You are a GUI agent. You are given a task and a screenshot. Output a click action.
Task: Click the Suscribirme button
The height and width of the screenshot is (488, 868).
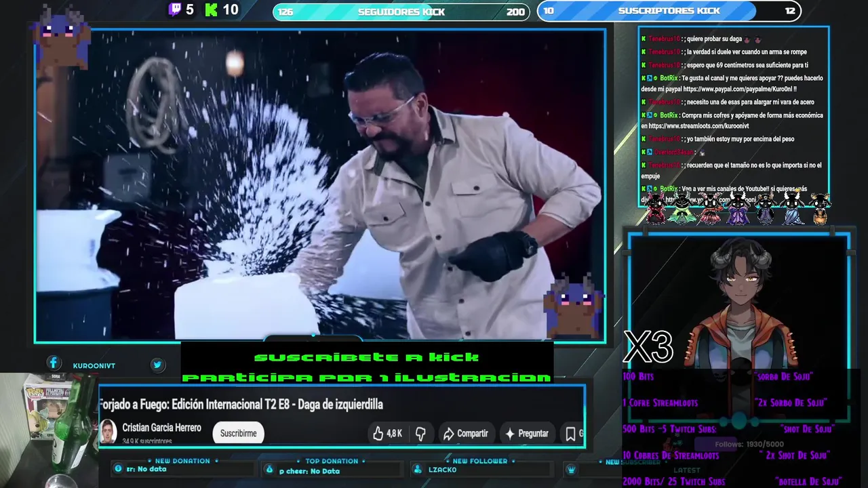pos(238,433)
